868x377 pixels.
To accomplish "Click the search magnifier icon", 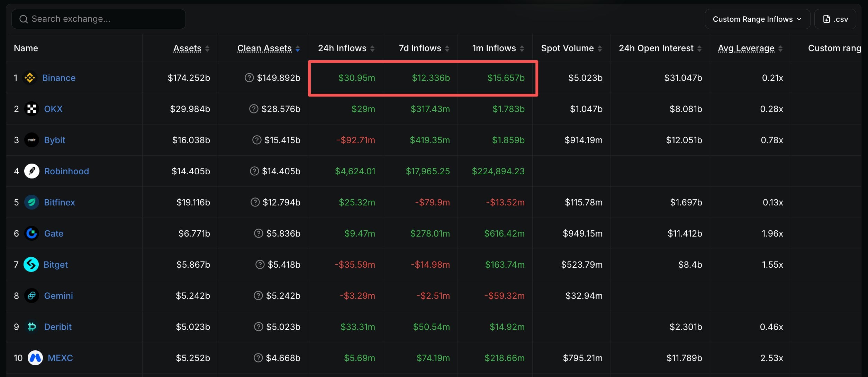I will coord(24,19).
